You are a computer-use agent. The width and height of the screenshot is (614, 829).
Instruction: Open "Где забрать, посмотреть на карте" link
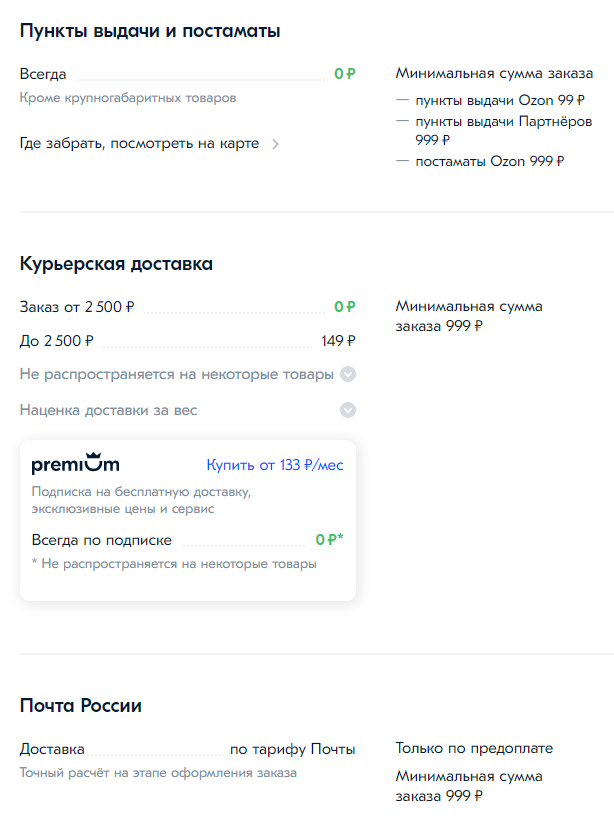click(139, 143)
